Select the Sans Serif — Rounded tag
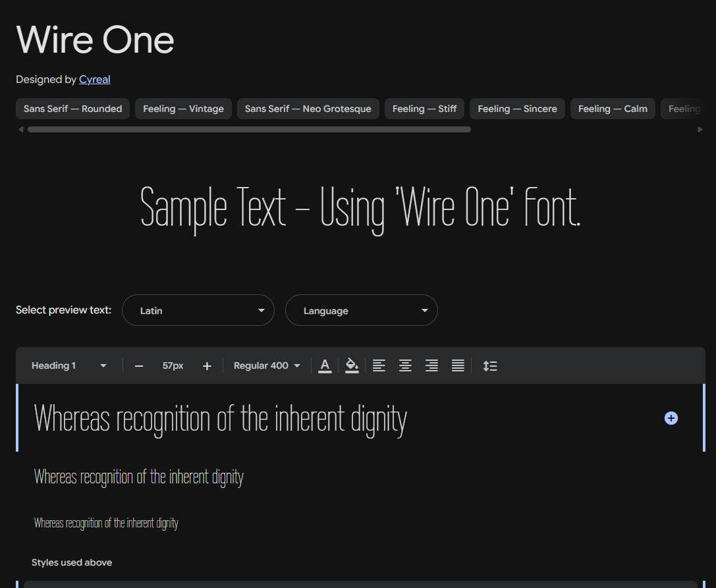This screenshot has height=588, width=716. point(72,109)
